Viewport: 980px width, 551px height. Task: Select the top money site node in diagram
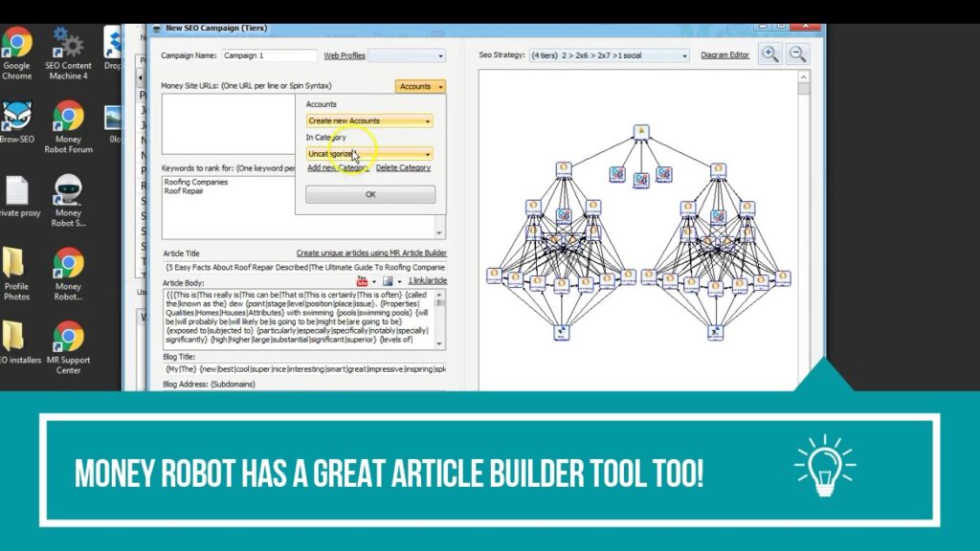click(640, 132)
